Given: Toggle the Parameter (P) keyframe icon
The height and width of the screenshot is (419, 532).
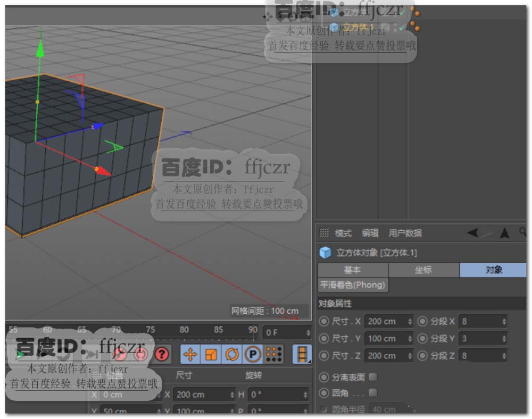Looking at the screenshot, I should (x=253, y=354).
